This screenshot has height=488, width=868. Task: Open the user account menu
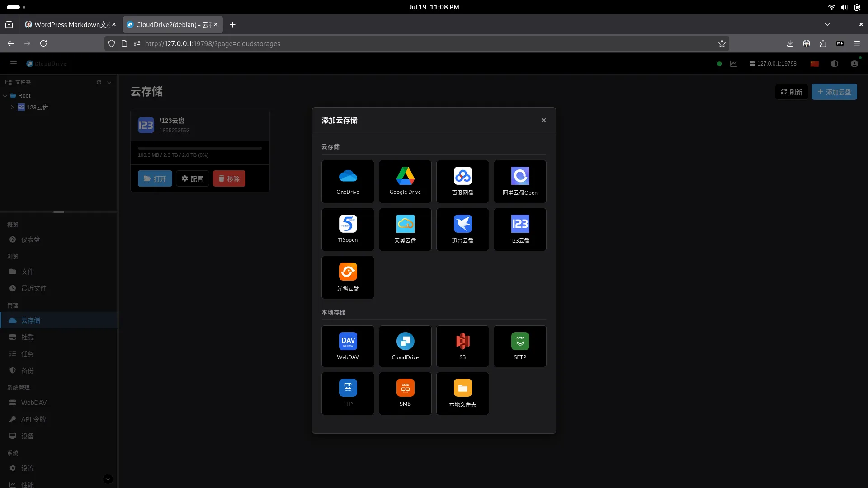point(854,64)
